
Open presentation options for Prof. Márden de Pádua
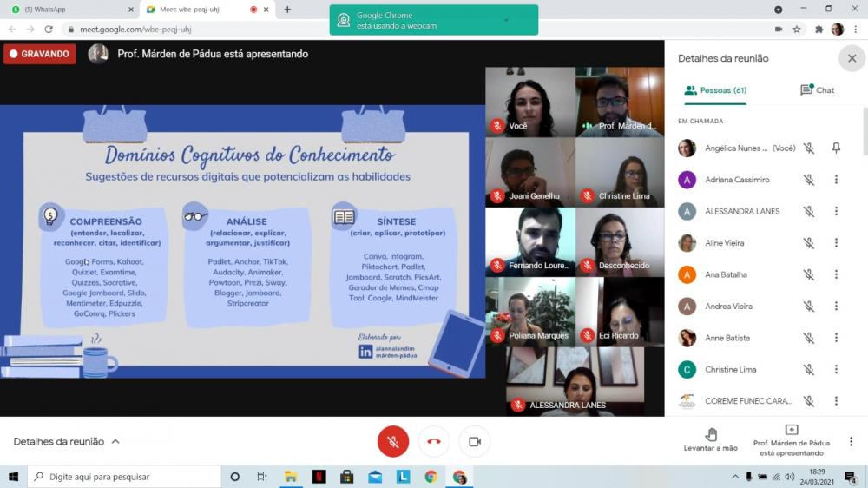(x=791, y=441)
